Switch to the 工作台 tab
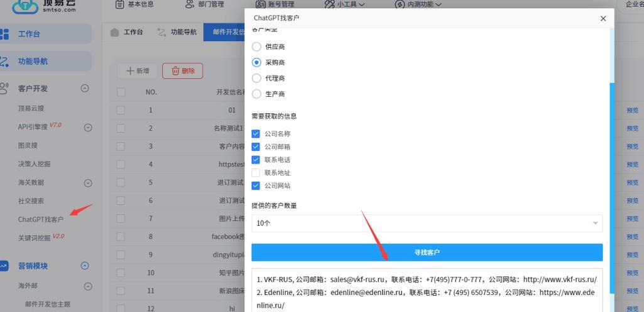The height and width of the screenshot is (312, 644). (x=127, y=32)
